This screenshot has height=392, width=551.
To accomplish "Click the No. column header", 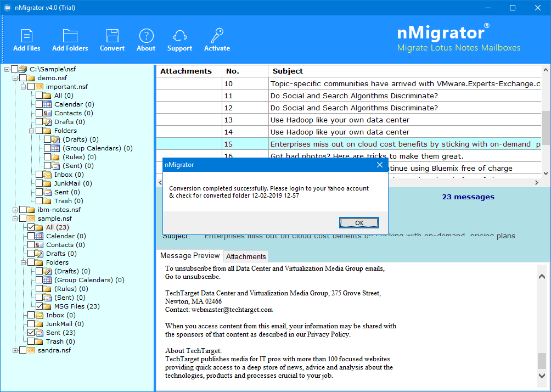I will [245, 71].
